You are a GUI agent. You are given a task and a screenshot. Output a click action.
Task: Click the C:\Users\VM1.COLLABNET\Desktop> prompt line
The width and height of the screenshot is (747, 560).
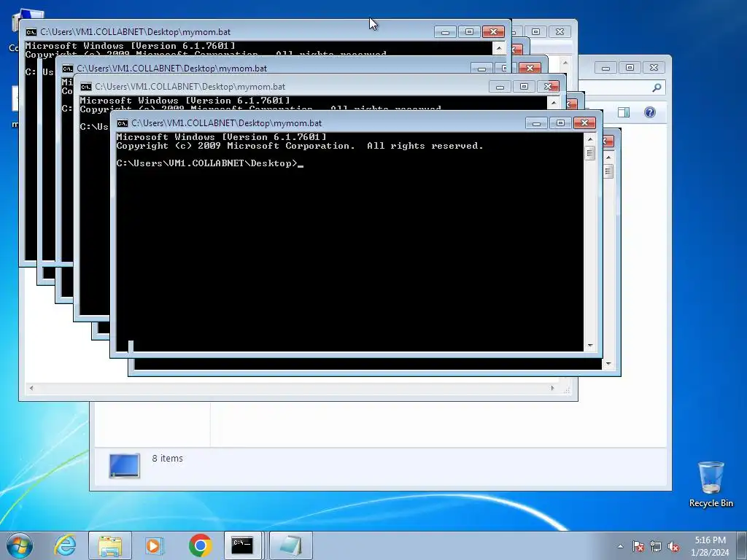[206, 163]
